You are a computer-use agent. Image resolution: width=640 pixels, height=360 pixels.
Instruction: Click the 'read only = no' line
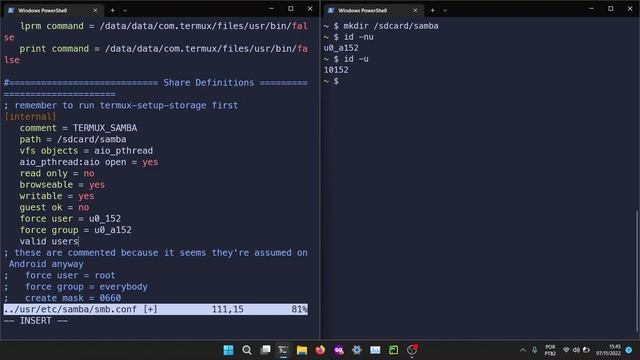click(57, 173)
